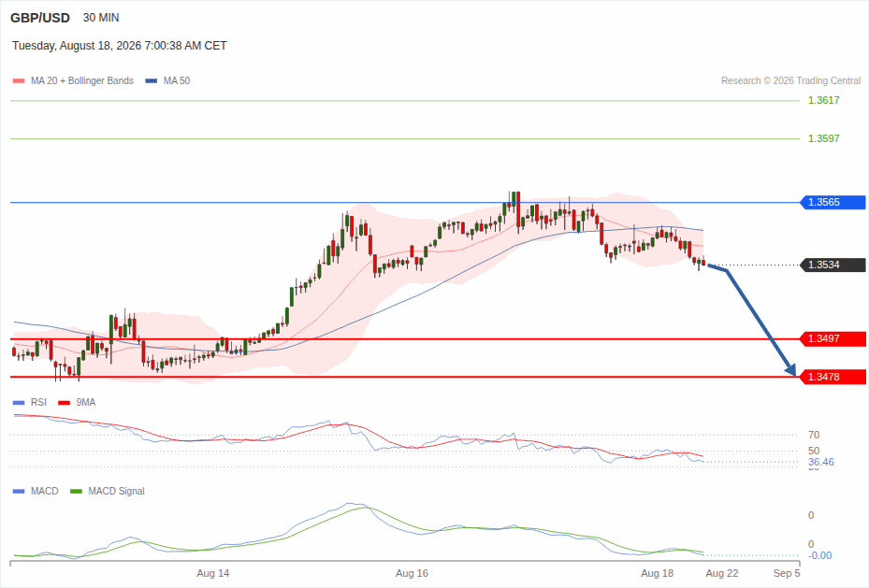Click the Aug 14 date axis label
The height and width of the screenshot is (588, 869).
(213, 573)
